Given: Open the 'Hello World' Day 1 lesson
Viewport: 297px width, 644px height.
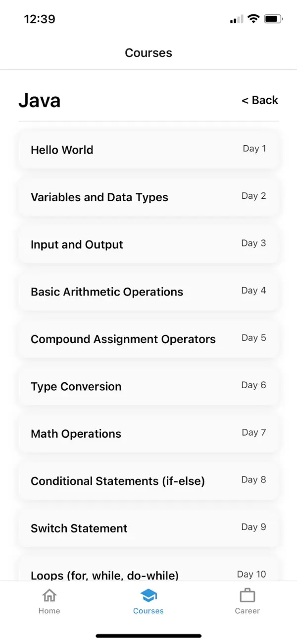Looking at the screenshot, I should coord(148,150).
